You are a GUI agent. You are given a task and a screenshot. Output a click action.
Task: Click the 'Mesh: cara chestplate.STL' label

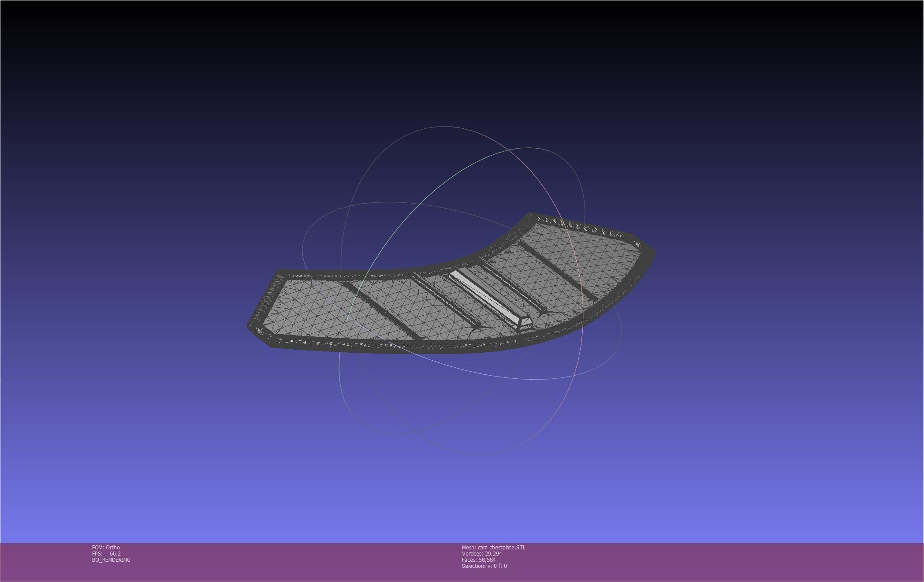pos(494,547)
